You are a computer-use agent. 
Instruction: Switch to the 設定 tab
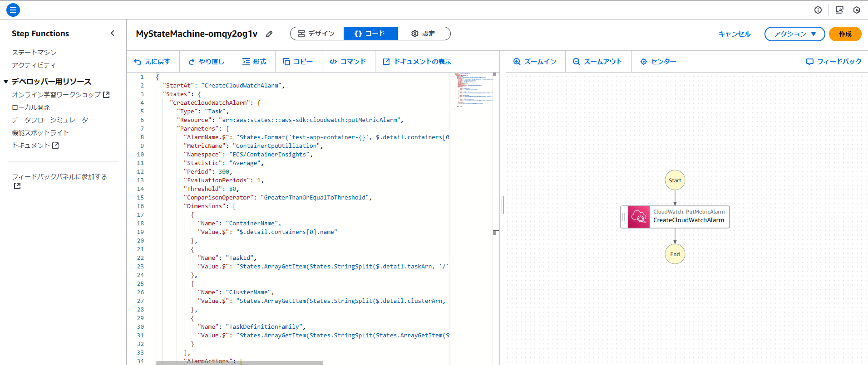[x=424, y=34]
